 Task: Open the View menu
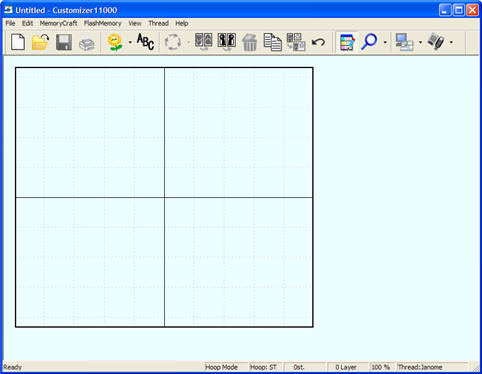pos(135,23)
